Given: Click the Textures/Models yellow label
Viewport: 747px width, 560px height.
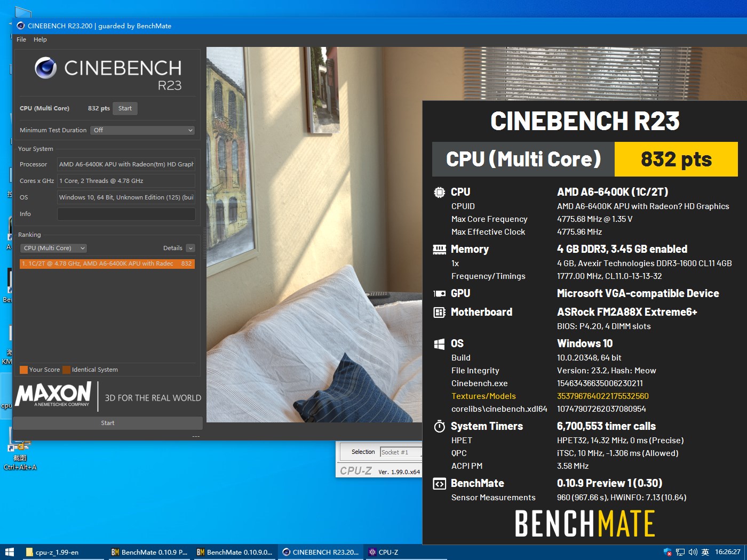Looking at the screenshot, I should pyautogui.click(x=483, y=396).
